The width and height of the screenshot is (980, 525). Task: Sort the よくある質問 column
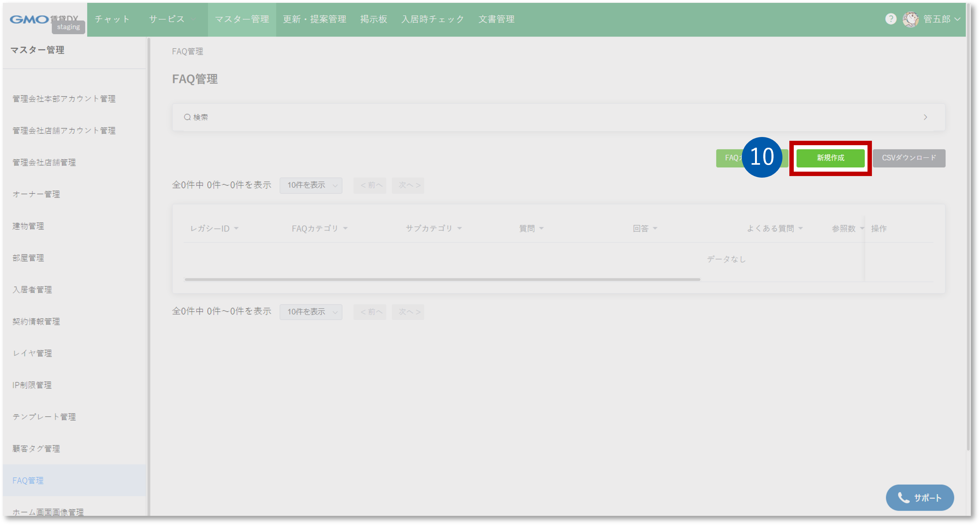(801, 228)
